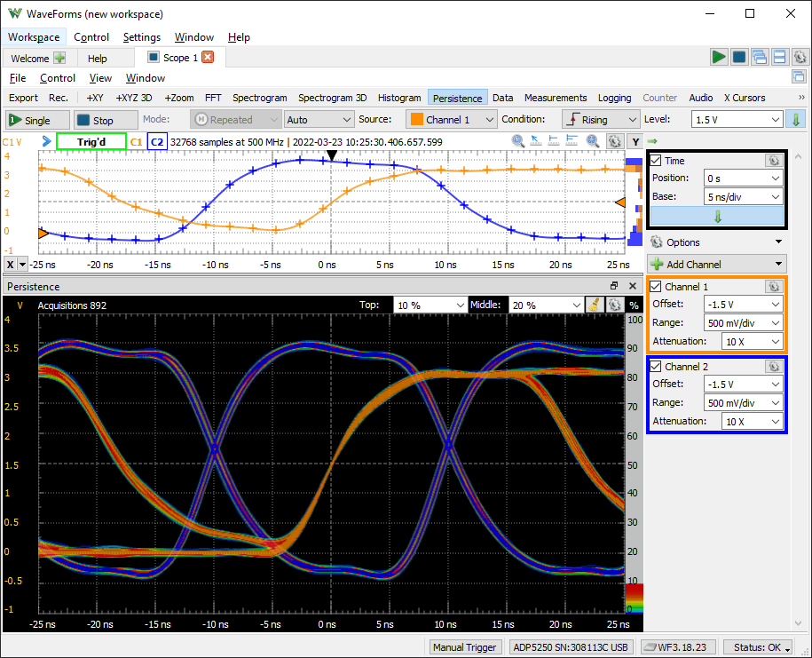Screen dimensions: 812x658
Task: Toggle the Time panel checkbox
Action: pos(653,160)
